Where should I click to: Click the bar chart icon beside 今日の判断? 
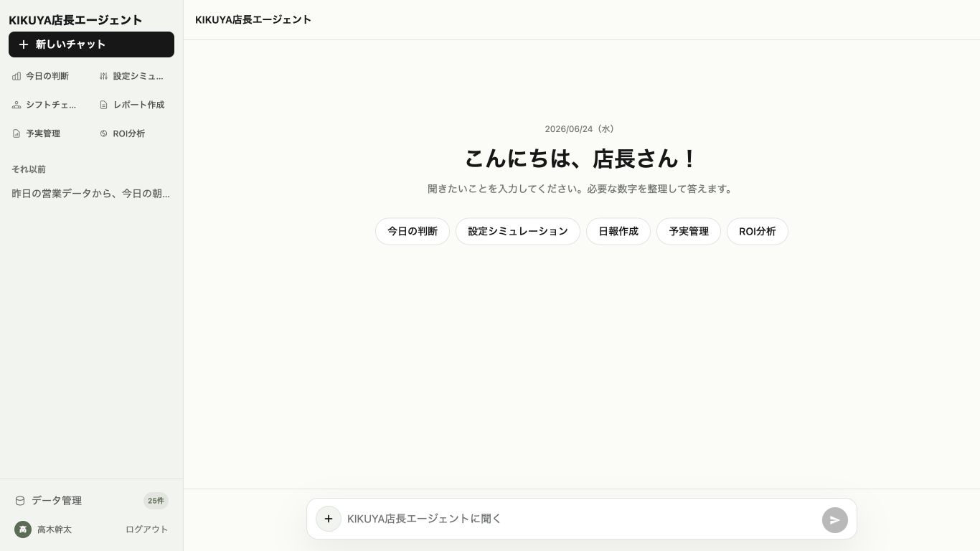(17, 76)
